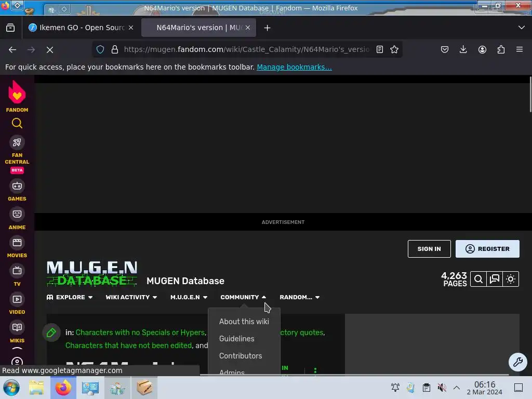Click the green pencil edit icon
The width and height of the screenshot is (532, 399).
51,333
